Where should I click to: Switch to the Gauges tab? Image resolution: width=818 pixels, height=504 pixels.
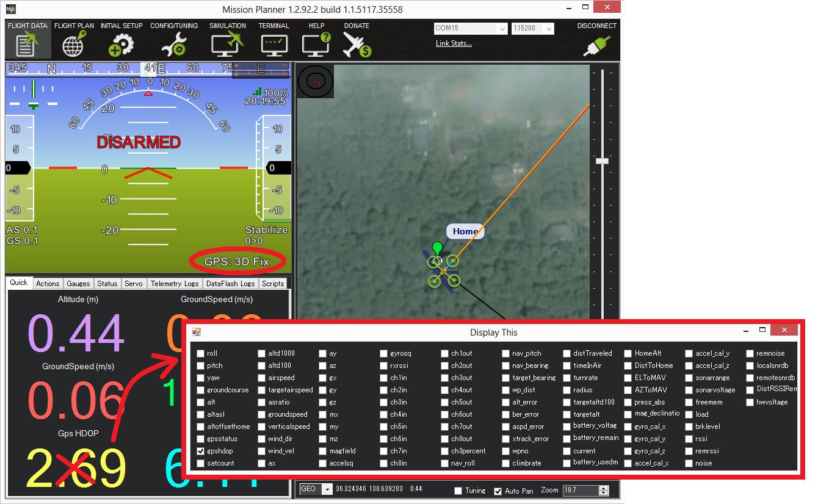[78, 283]
